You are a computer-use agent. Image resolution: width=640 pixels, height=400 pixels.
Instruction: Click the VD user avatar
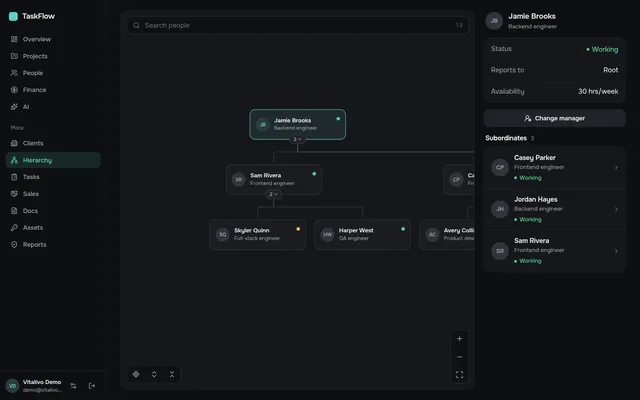13,386
